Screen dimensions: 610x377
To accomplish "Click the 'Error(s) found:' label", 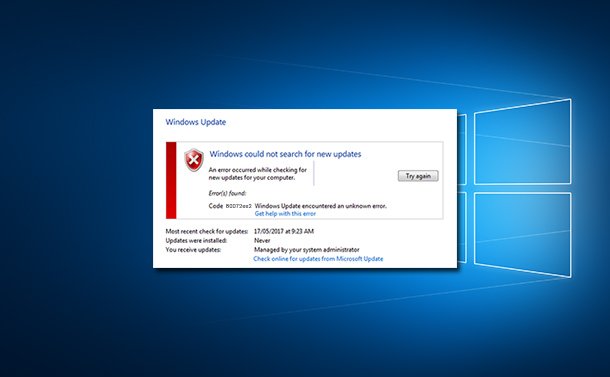I will [x=227, y=193].
